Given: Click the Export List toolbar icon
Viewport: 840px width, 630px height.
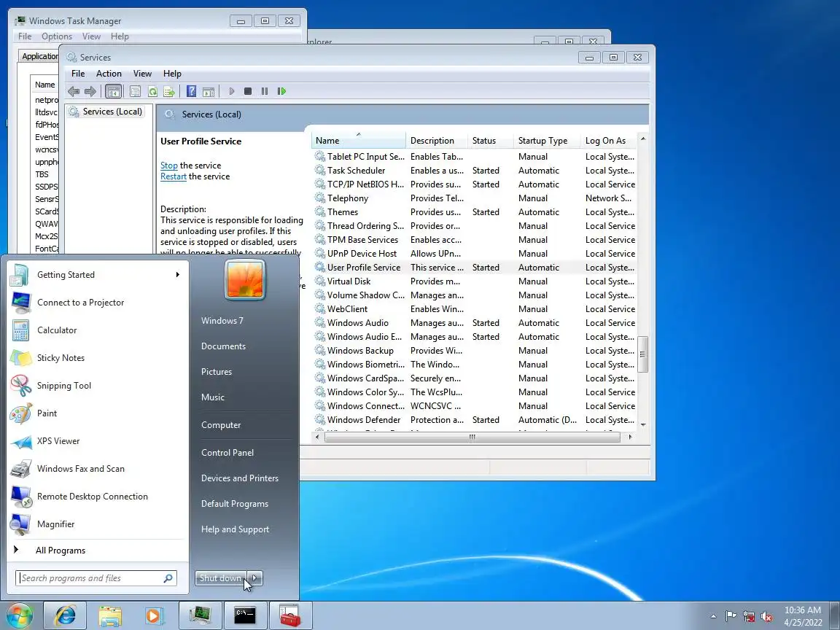Looking at the screenshot, I should point(169,92).
